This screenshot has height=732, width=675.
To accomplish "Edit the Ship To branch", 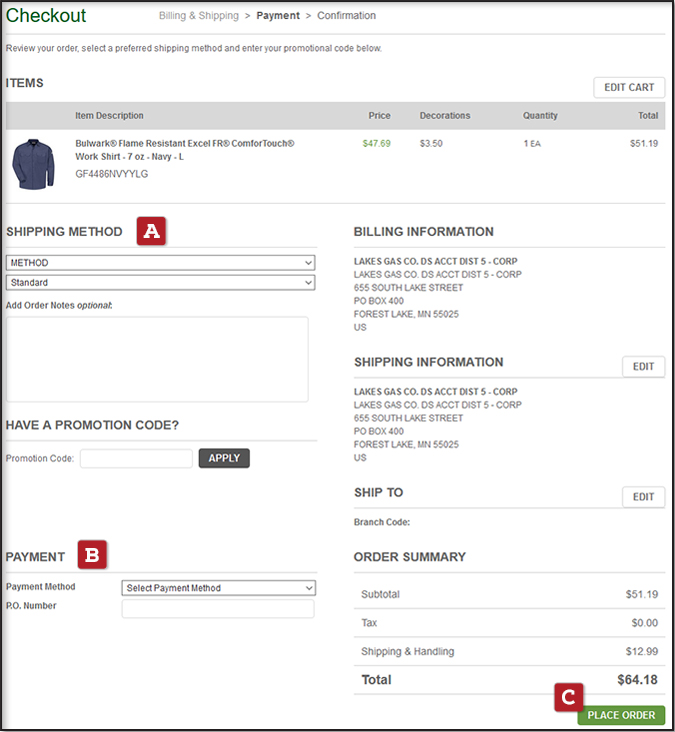I will click(x=643, y=497).
